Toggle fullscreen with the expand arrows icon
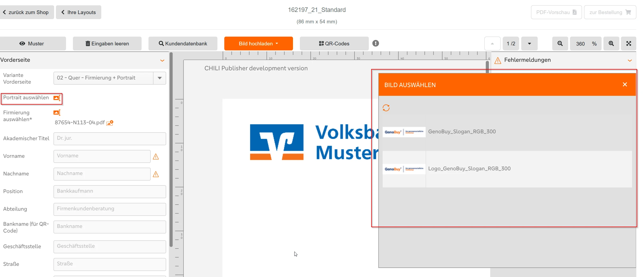Screen dimensions: 644x277 pos(629,44)
